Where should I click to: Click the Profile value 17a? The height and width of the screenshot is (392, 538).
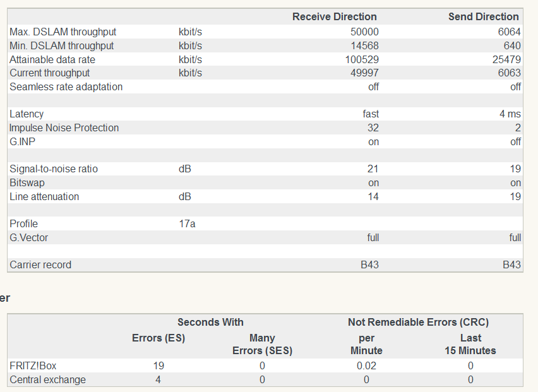coord(187,223)
